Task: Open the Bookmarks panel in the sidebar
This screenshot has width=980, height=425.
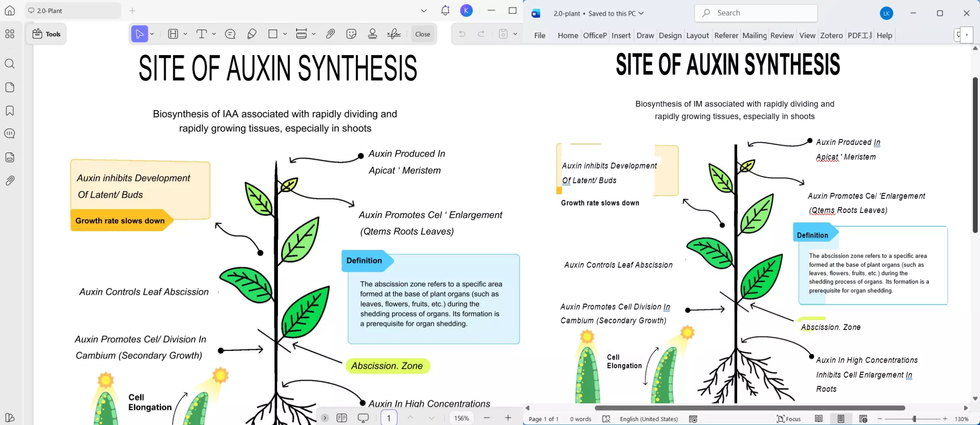Action: pyautogui.click(x=10, y=111)
